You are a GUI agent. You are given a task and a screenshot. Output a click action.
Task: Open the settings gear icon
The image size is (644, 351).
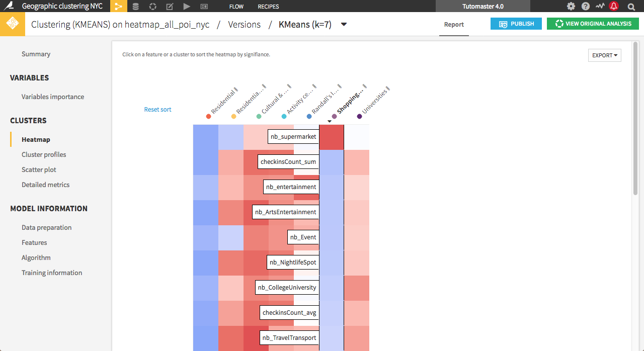(x=571, y=7)
